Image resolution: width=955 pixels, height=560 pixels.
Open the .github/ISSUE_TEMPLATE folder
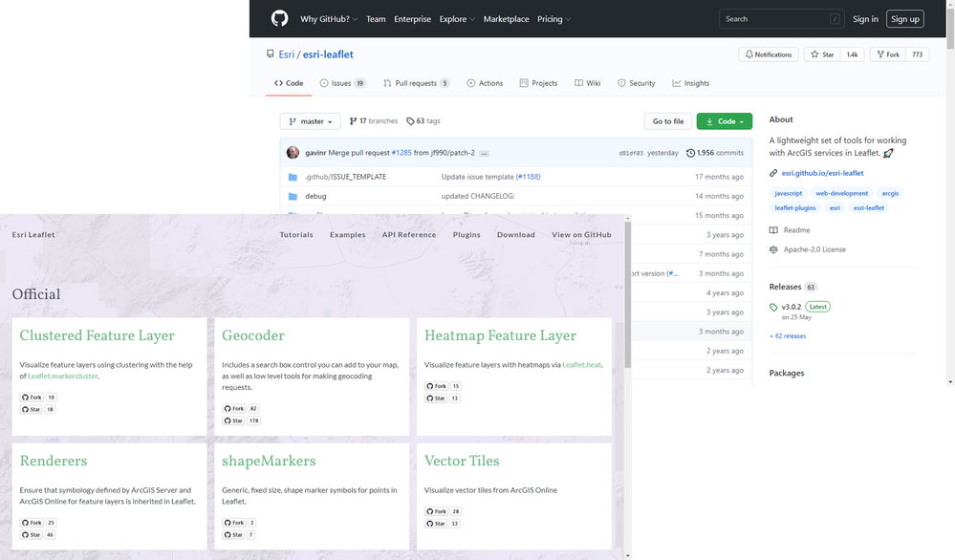(x=345, y=177)
